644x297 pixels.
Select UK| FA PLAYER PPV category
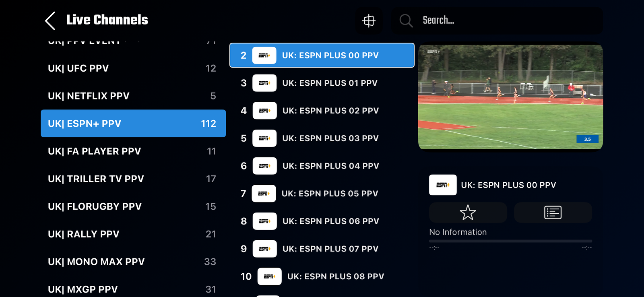click(x=133, y=151)
